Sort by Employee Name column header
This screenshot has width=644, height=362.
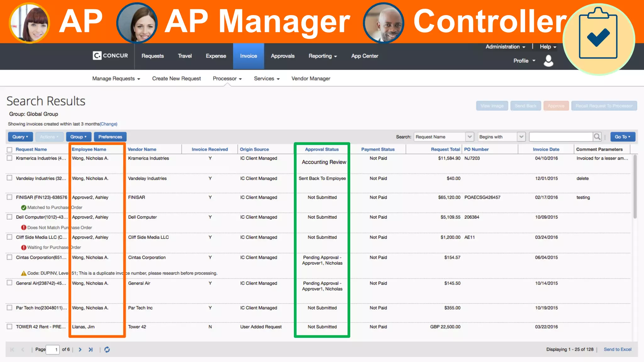click(x=89, y=150)
